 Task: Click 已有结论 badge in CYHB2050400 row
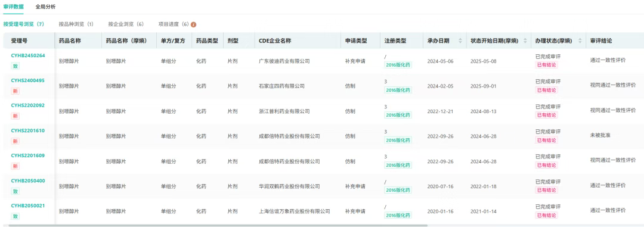[x=547, y=190]
